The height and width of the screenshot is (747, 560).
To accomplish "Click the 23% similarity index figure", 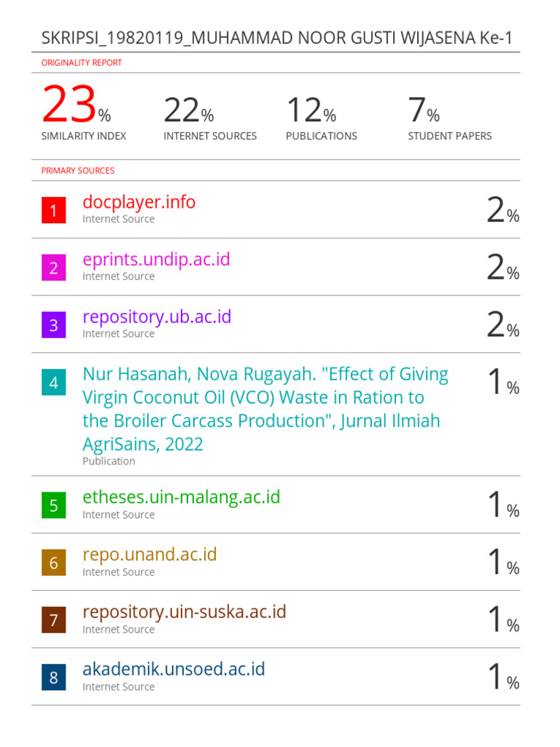I will (76, 107).
